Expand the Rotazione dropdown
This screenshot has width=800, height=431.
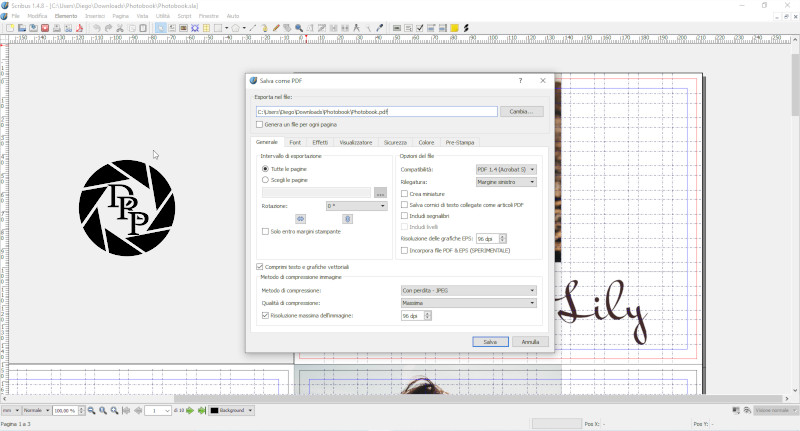[356, 206]
